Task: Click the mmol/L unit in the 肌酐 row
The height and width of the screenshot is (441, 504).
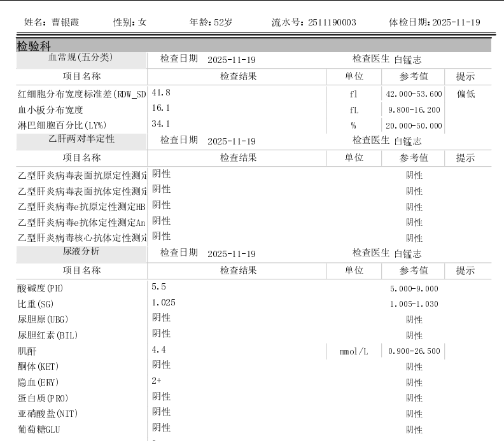Action: (x=353, y=351)
